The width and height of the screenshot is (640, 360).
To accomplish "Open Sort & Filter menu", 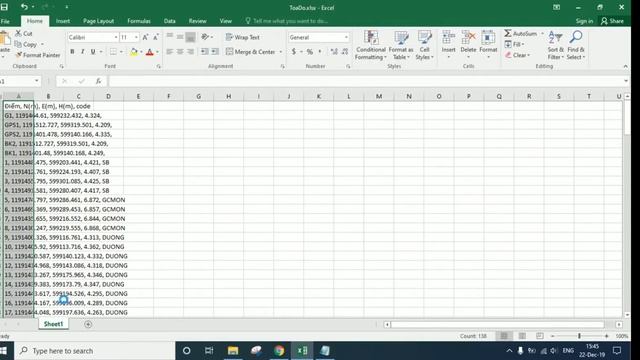I will pyautogui.click(x=556, y=45).
